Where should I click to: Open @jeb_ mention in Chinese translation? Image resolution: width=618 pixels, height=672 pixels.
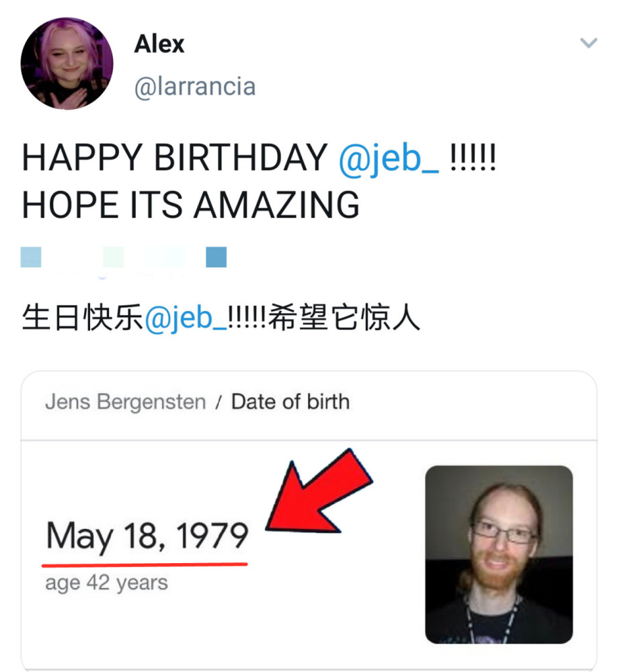click(186, 318)
